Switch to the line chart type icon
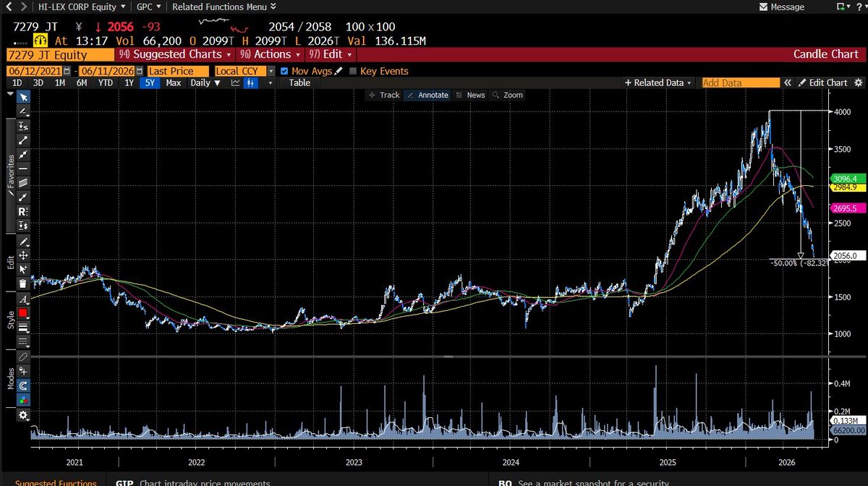868x486 pixels. (x=236, y=82)
